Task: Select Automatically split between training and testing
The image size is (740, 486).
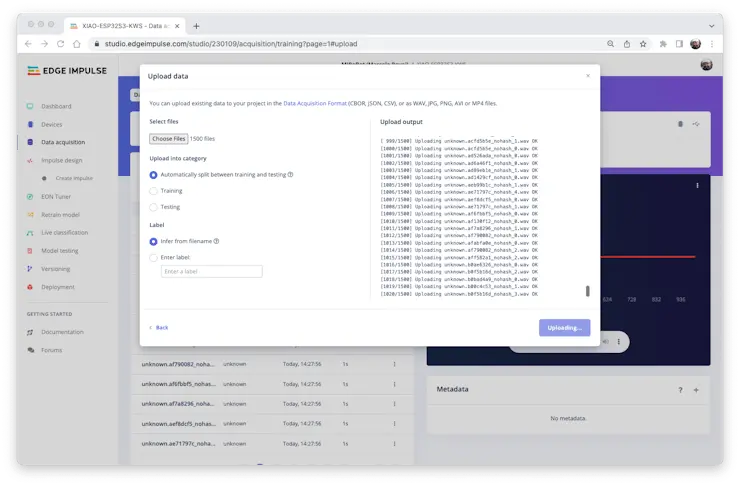Action: (153, 174)
